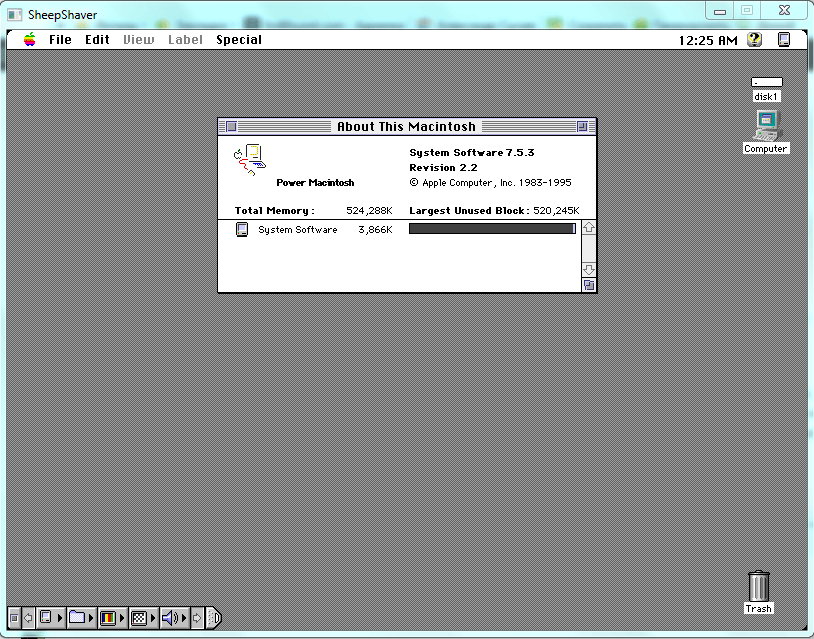814x639 pixels.
Task: Click the Revision 2.2 text
Action: coord(443,168)
